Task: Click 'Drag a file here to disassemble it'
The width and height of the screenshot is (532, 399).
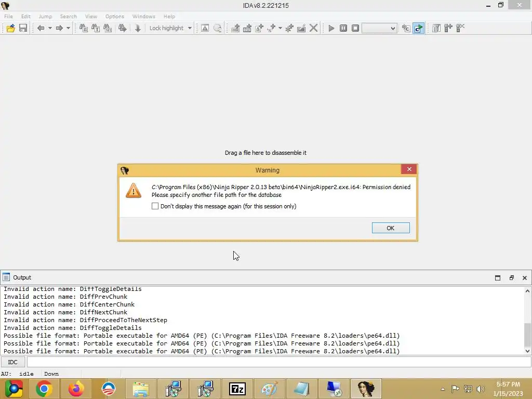Action: (x=265, y=153)
